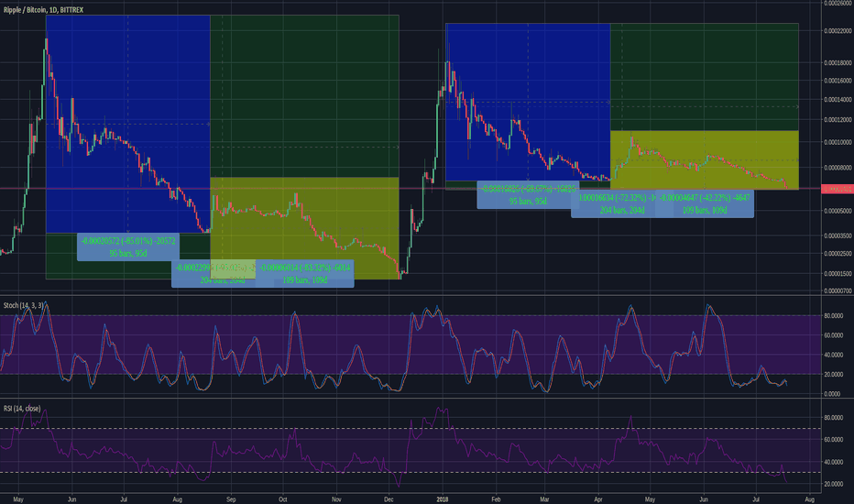Click the Feb label on the time axis
Screen dimensions: 854x504
pyautogui.click(x=496, y=499)
